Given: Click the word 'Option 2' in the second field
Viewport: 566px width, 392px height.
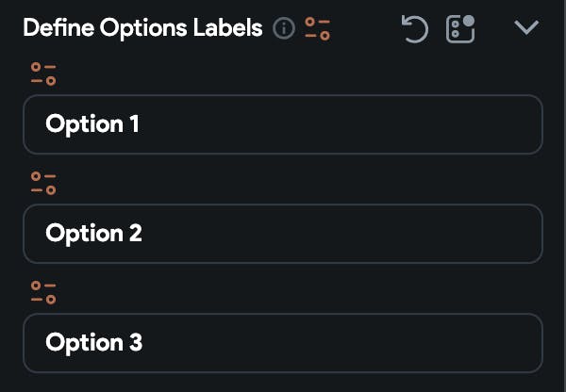Looking at the screenshot, I should coord(93,234).
